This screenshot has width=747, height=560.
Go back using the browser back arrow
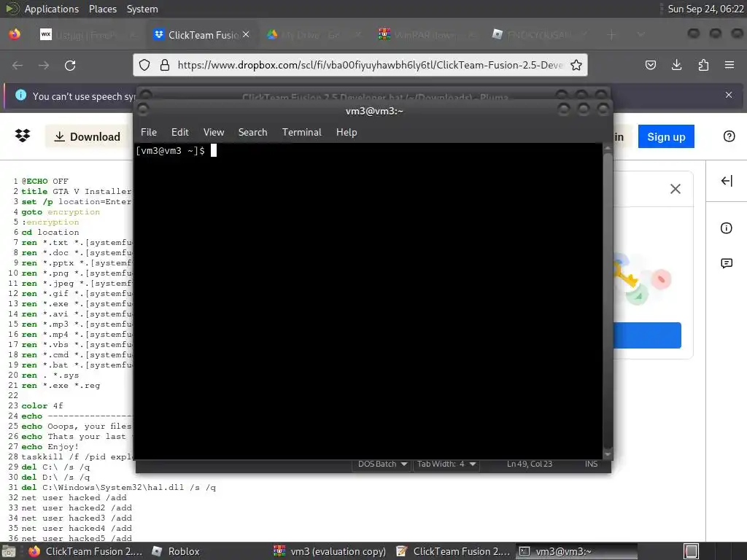click(18, 65)
